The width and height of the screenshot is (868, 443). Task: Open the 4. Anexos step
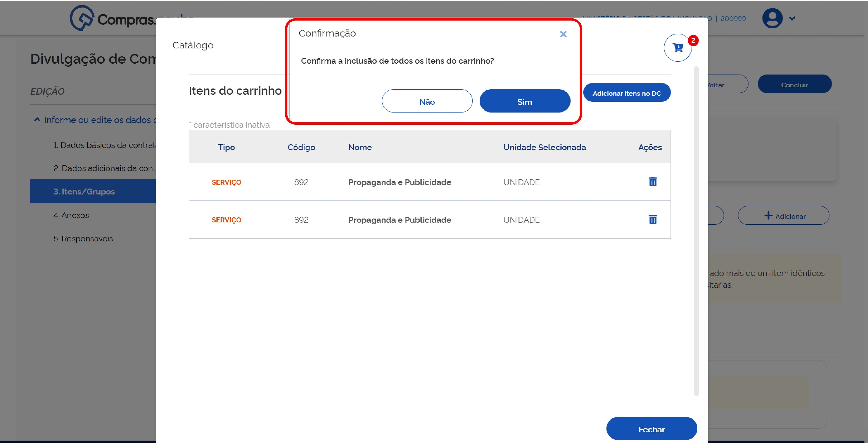[71, 215]
